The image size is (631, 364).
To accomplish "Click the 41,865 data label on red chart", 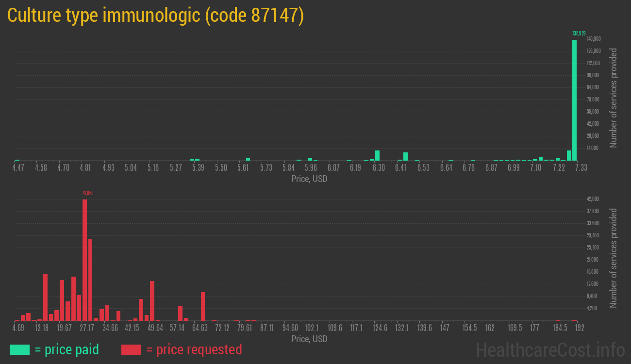I will click(88, 193).
